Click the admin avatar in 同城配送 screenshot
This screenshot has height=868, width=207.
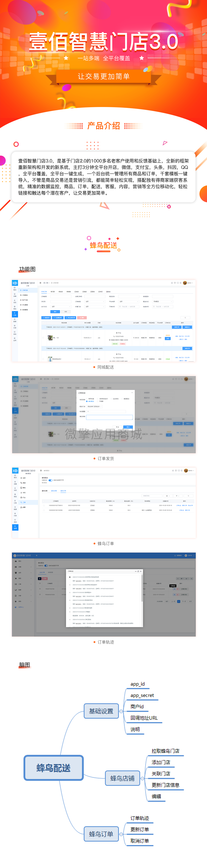[185, 283]
